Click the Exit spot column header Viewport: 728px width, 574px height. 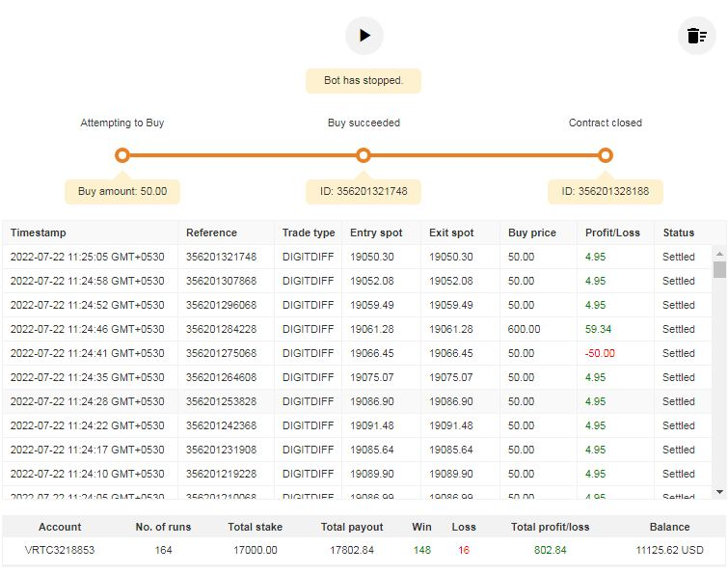click(x=452, y=232)
